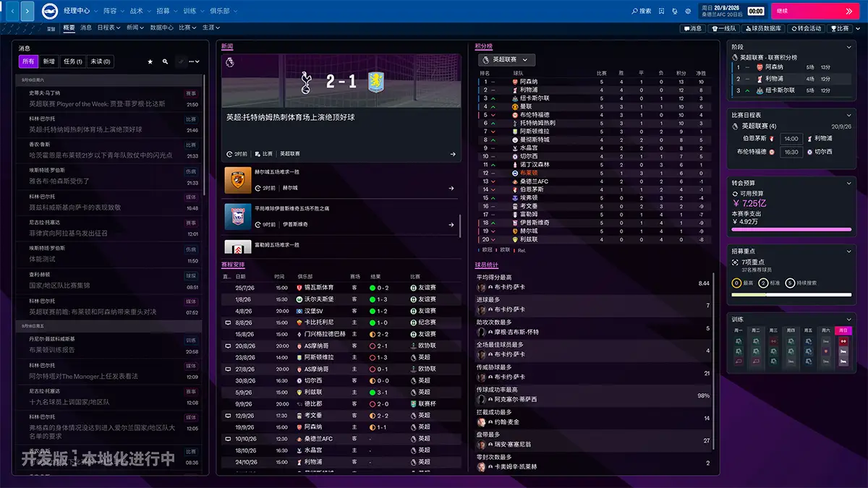Click the 转会活动 shortcut button
The image size is (868, 488).
[x=806, y=28]
